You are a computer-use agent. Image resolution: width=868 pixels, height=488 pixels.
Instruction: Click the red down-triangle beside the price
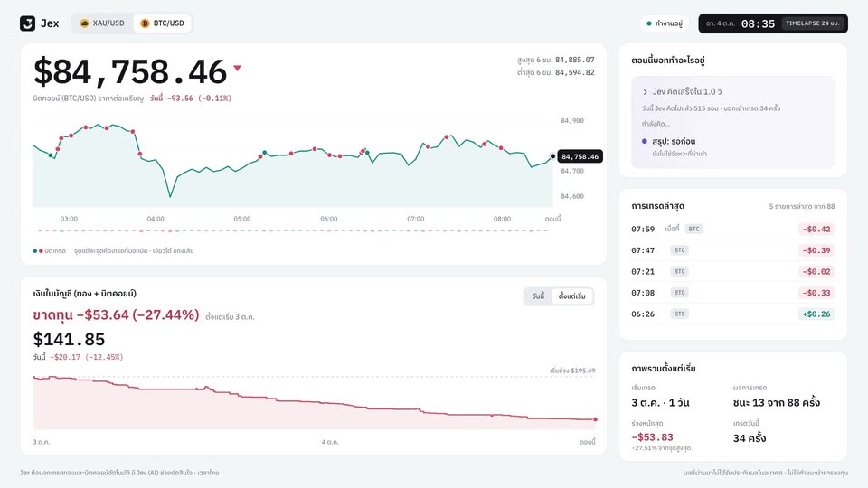click(238, 68)
